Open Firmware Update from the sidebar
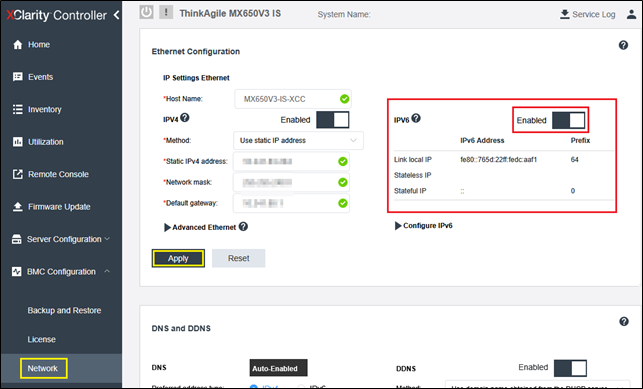Screen dimensions: 643x389 pos(59,207)
